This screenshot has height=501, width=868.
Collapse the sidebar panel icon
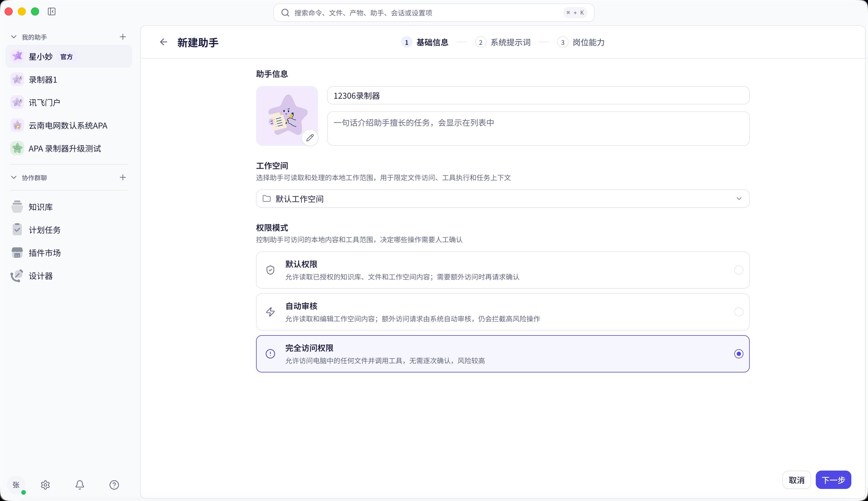click(52, 12)
